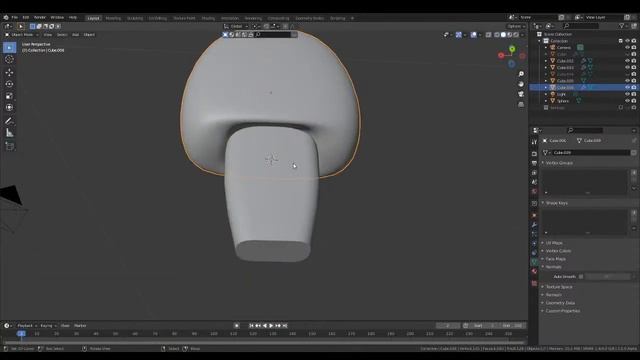Click the blue current frame marker
This screenshot has height=360, width=640.
coord(21,333)
